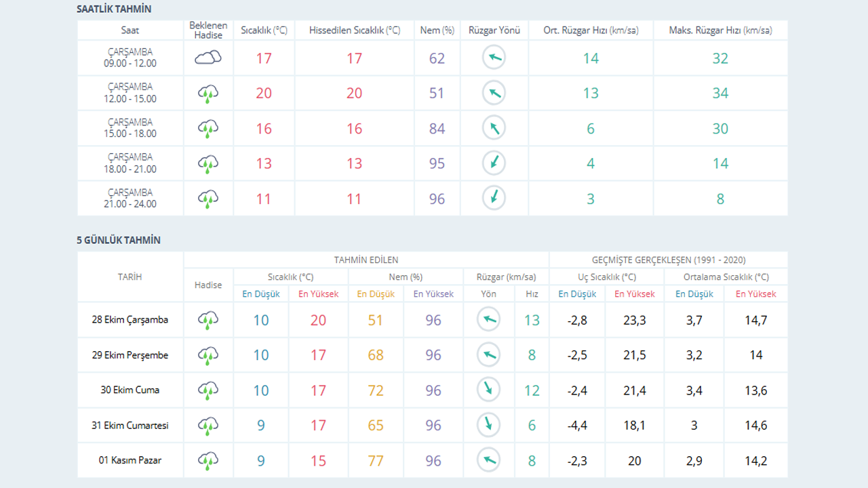Click rain icon for 28 Ekim Çarşamba
The width and height of the screenshot is (868, 488).
208,320
